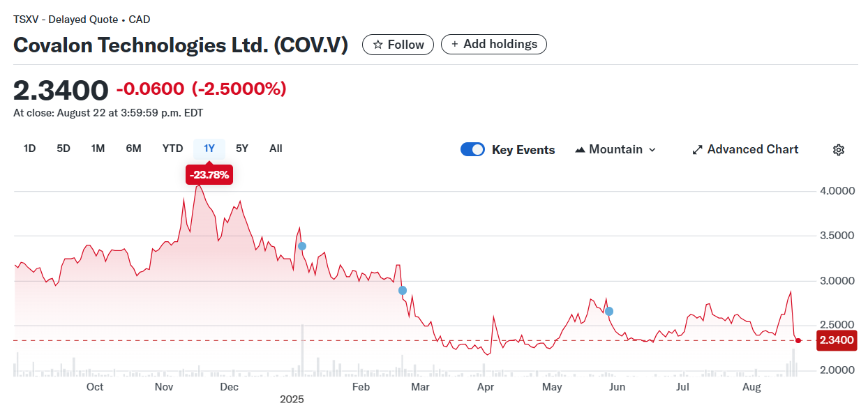
Task: Click the TSXV - Delayed Quote label
Action: (x=82, y=20)
